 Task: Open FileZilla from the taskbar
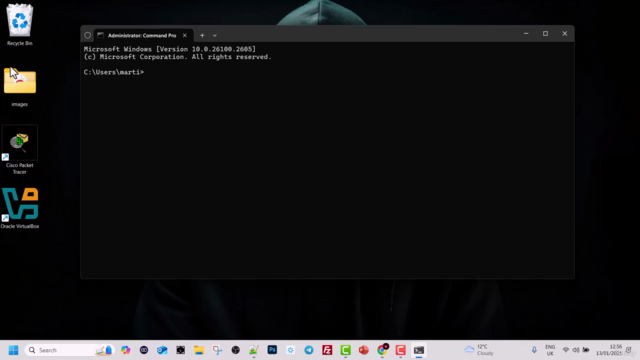click(327, 350)
